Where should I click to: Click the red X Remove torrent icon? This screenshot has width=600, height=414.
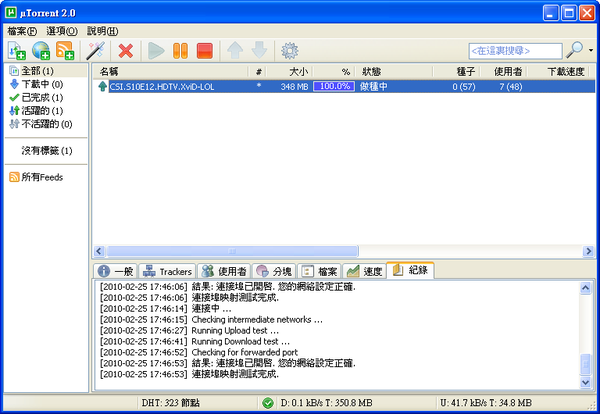[x=126, y=51]
